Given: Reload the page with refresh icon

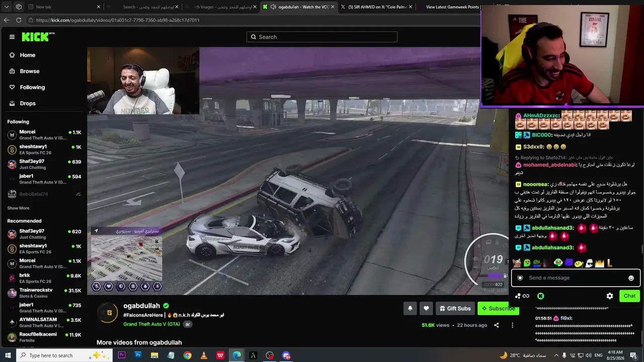Looking at the screenshot, I should (x=19, y=20).
